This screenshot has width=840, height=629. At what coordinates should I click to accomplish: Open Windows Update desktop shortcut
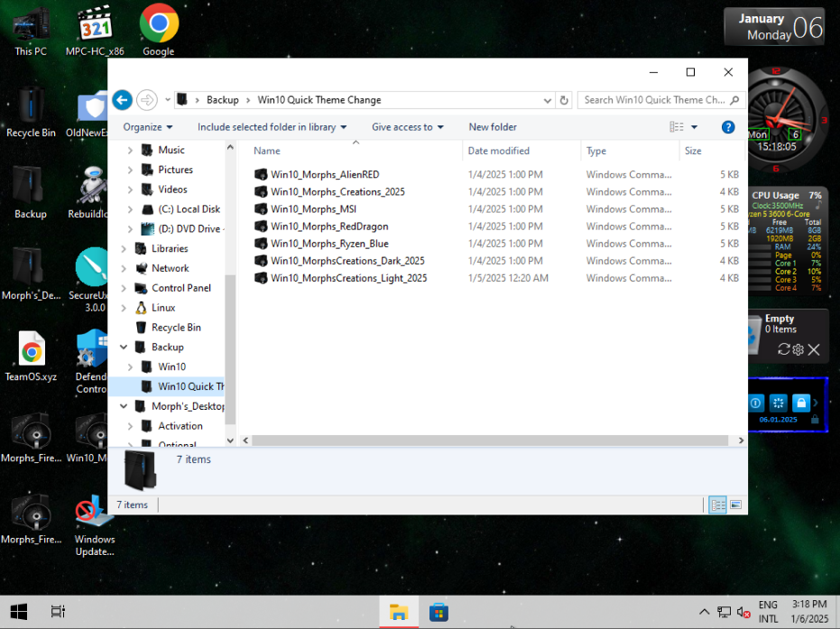tap(95, 525)
